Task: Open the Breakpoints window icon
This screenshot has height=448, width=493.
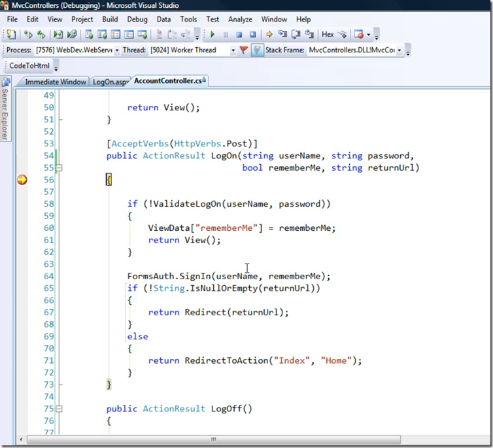Action: [359, 34]
